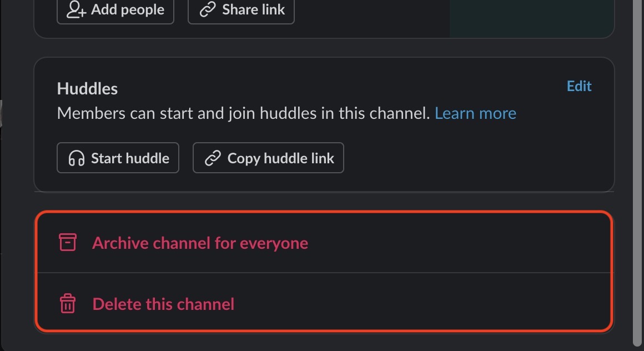Image resolution: width=644 pixels, height=351 pixels.
Task: Edit the Huddles setting
Action: pyautogui.click(x=579, y=86)
